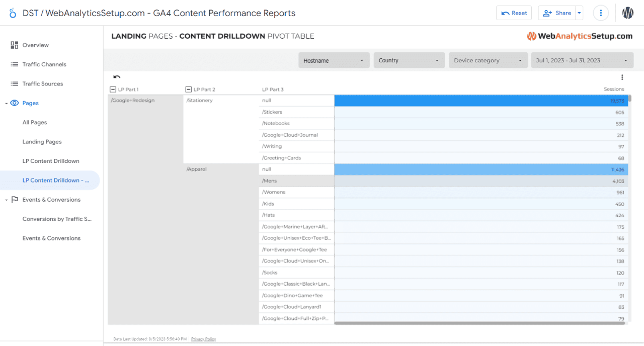Select All Pages in the sidebar

pos(34,122)
